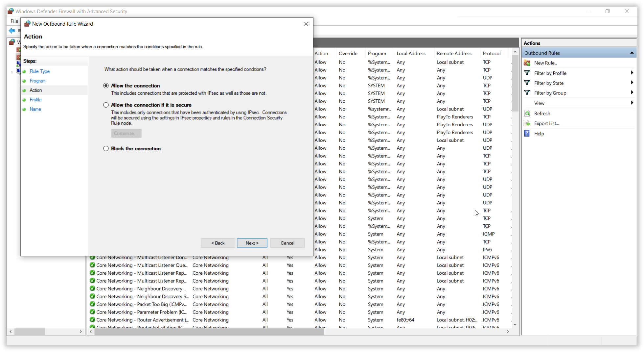Viewport: 644px width, 352px height.
Task: Cancel the New Outbound Rule Wizard
Action: pyautogui.click(x=287, y=243)
